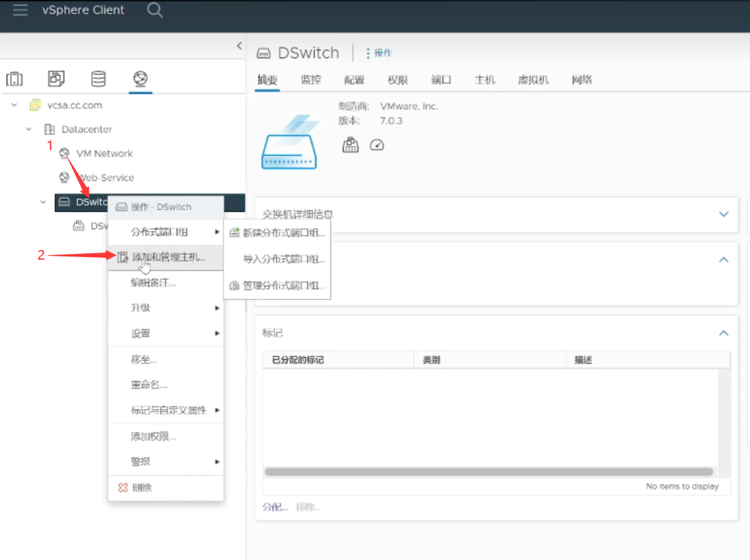The image size is (750, 560).
Task: Click the red delete X icon
Action: coord(123,487)
